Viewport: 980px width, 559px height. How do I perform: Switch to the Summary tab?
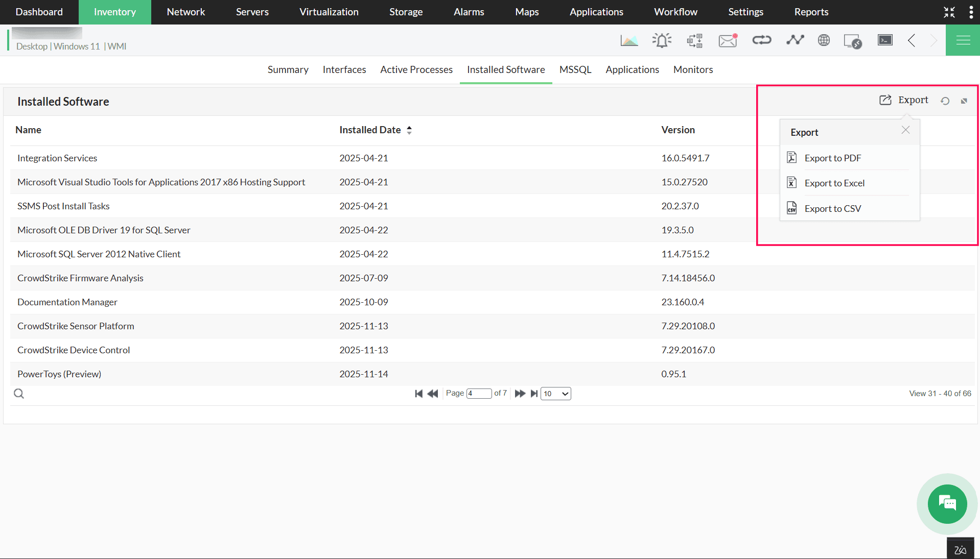click(x=288, y=70)
